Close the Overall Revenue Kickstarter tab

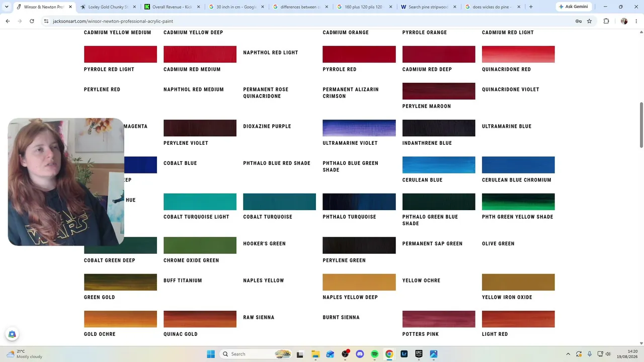tap(198, 7)
